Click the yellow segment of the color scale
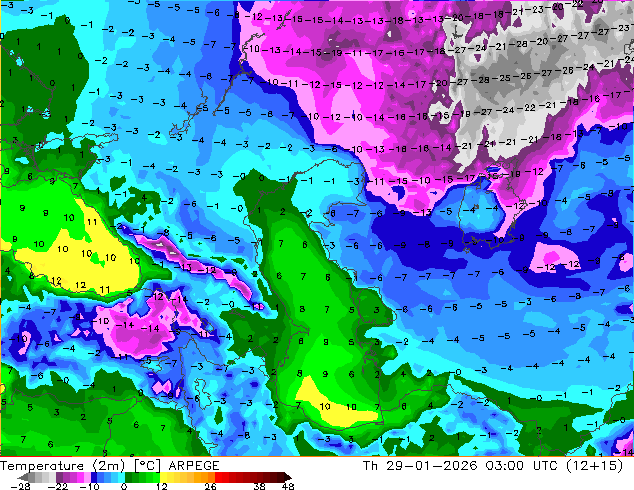 [163, 477]
